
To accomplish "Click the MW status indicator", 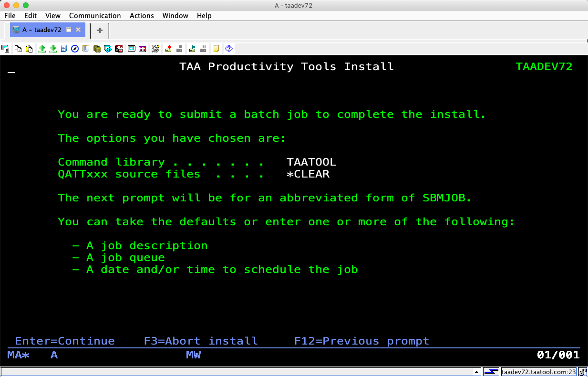I will pos(193,355).
